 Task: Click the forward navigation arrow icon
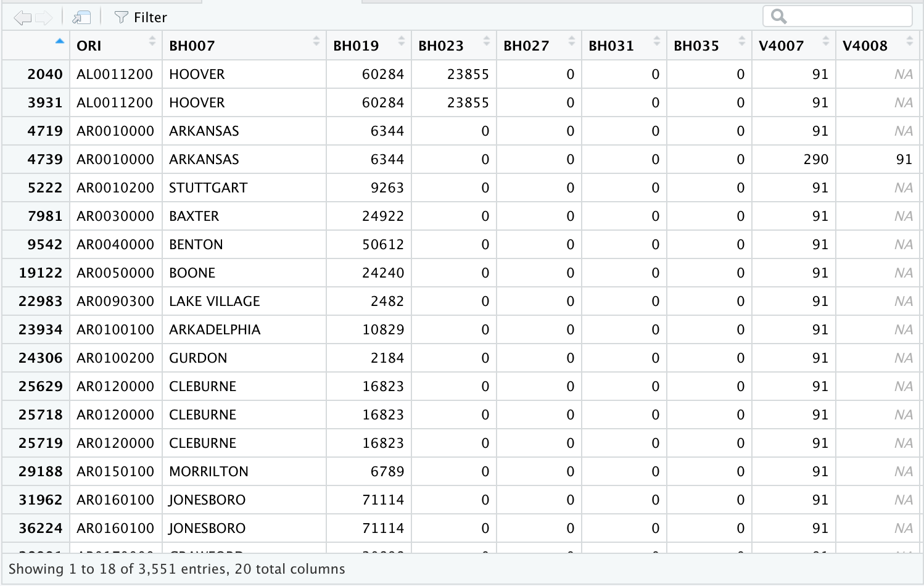(44, 18)
